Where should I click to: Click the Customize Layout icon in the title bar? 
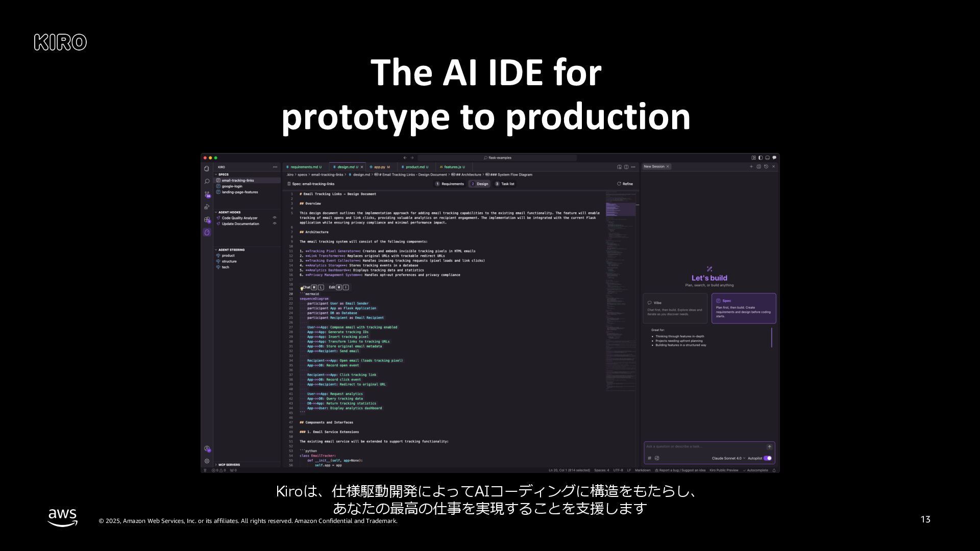tap(753, 158)
